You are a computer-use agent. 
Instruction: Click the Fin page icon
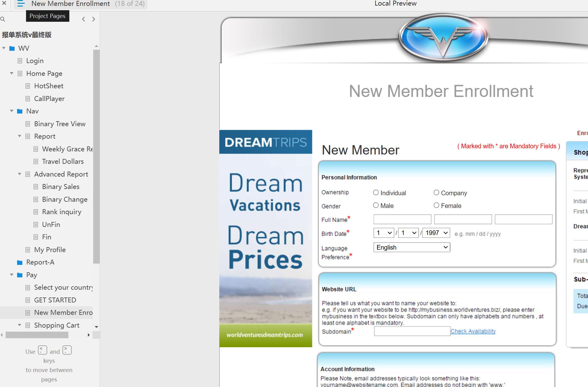pyautogui.click(x=36, y=237)
